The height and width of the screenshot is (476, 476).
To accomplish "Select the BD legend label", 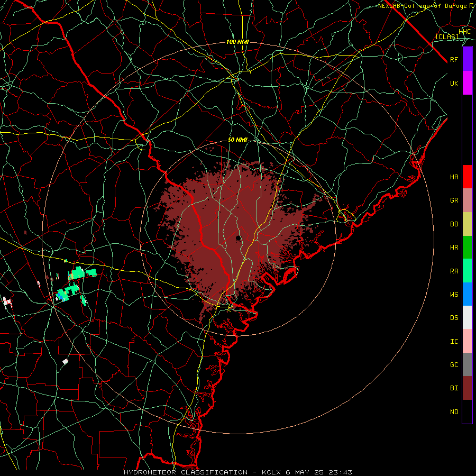I will click(454, 224).
